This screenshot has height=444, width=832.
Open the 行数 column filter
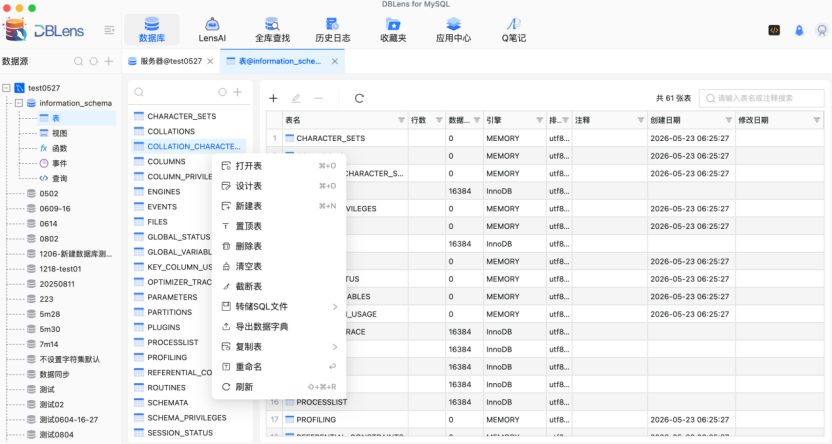tap(439, 120)
